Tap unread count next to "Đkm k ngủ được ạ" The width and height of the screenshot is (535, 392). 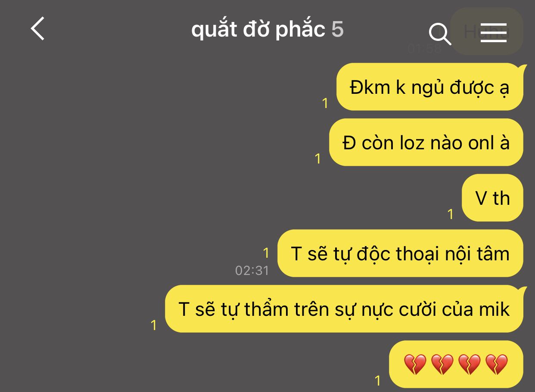325,103
